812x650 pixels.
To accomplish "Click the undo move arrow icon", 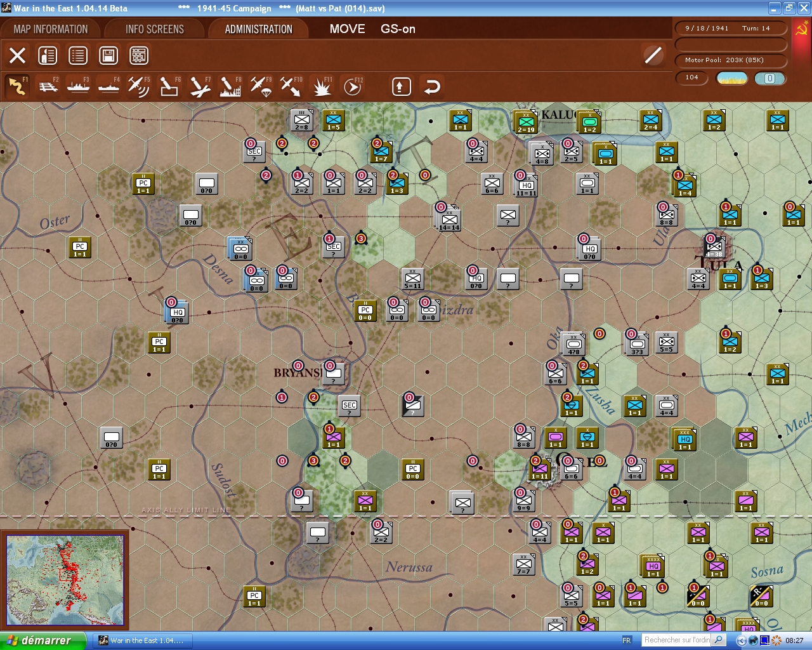I will click(x=431, y=86).
